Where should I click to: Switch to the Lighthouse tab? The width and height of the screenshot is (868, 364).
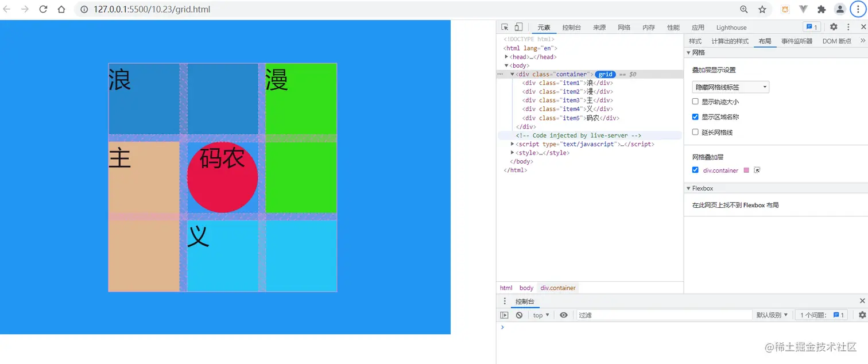point(731,28)
